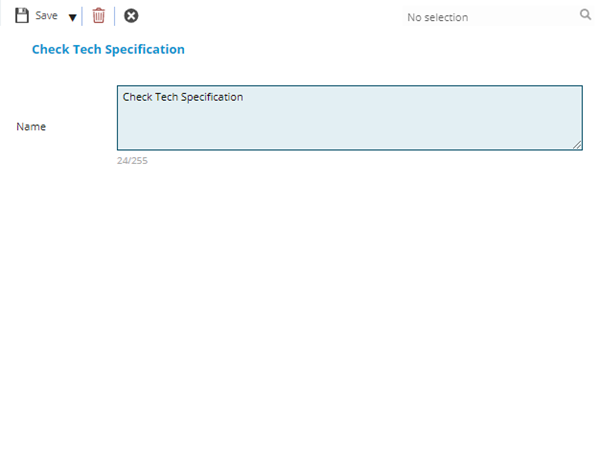The width and height of the screenshot is (600, 461).
Task: Focus the 'No selection' search field
Action: point(490,16)
